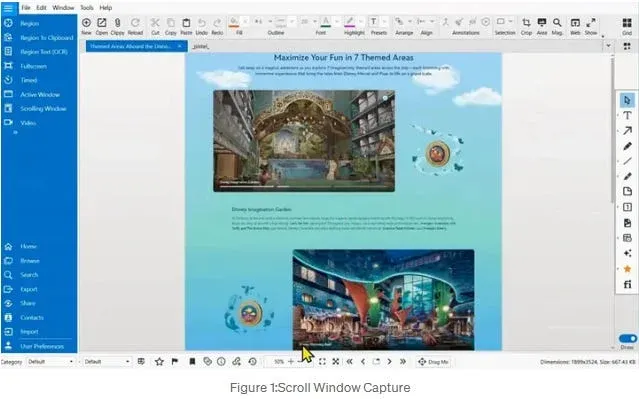The height and width of the screenshot is (399, 639).
Task: Open the Window menu
Action: [63, 8]
